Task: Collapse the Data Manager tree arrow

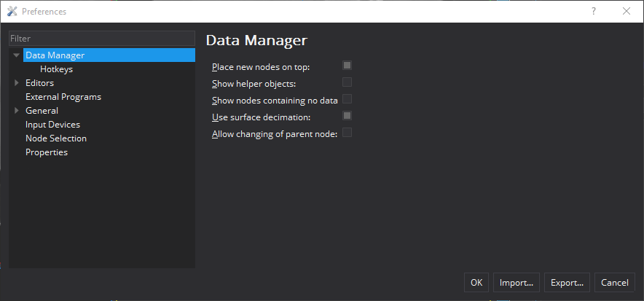Action: (x=17, y=55)
